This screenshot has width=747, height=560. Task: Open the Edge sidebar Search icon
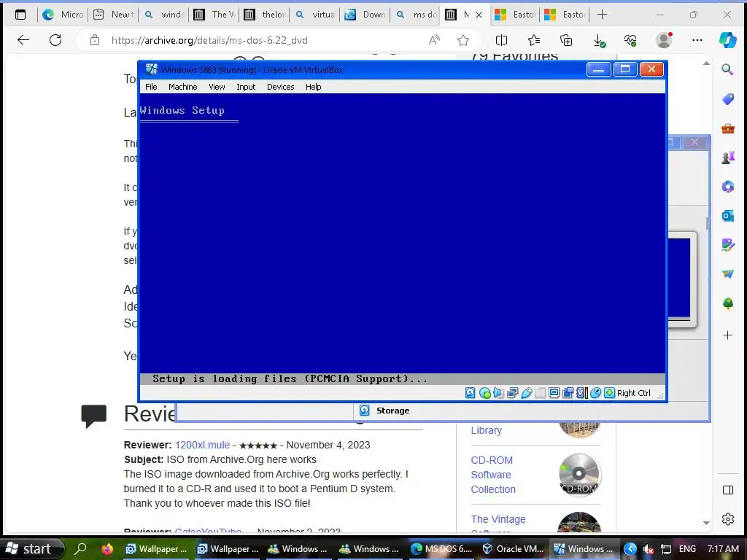(x=727, y=69)
